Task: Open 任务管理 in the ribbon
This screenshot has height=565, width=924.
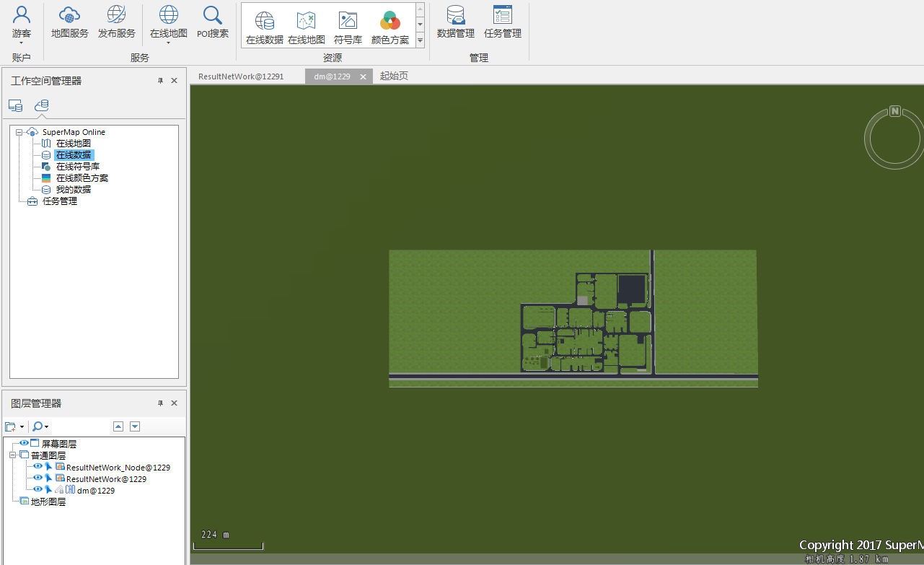Action: [503, 22]
